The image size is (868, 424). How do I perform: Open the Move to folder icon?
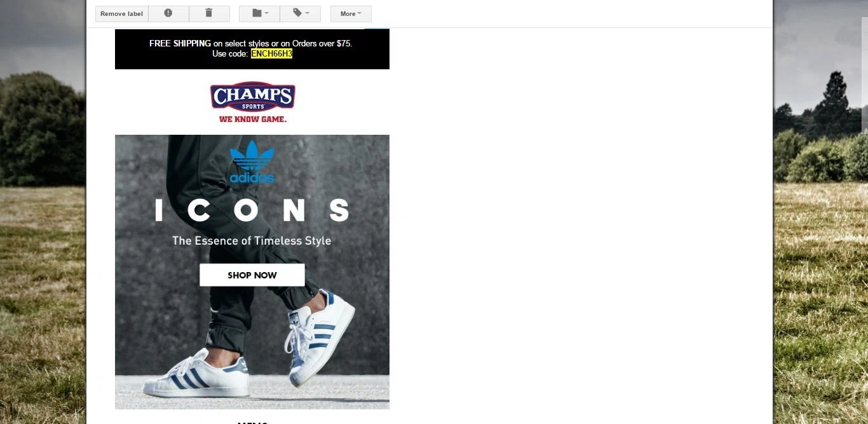click(x=257, y=13)
